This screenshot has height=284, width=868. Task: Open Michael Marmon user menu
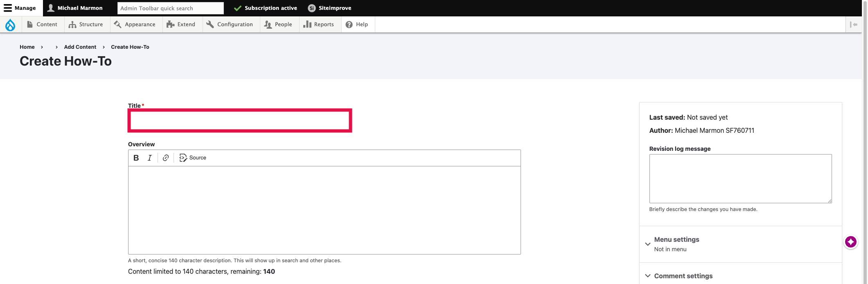pyautogui.click(x=75, y=8)
